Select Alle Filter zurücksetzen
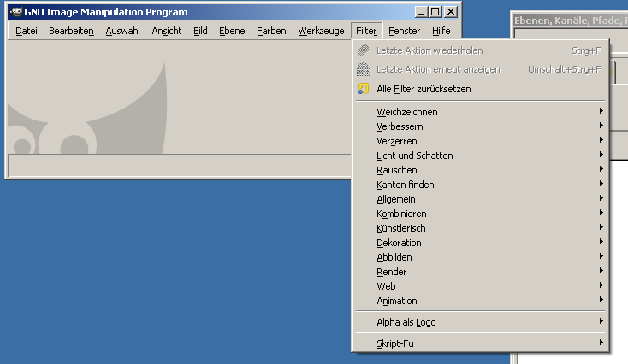 (x=480, y=89)
